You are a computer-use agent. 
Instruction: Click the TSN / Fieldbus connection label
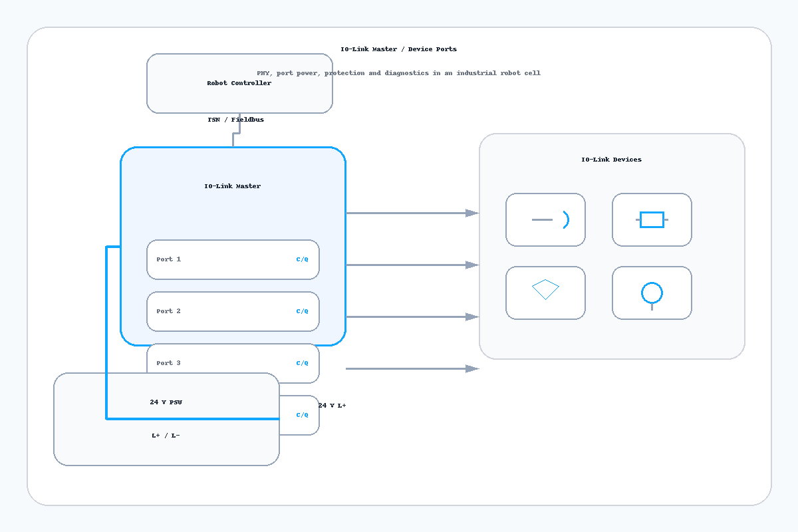(236, 120)
